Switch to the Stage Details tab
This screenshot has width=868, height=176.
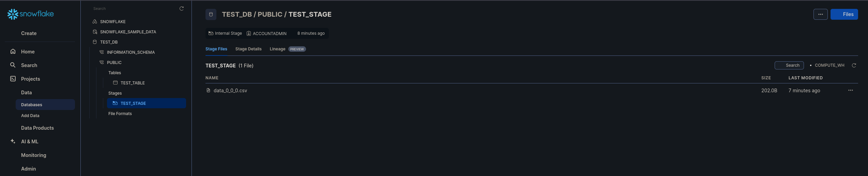(x=248, y=49)
